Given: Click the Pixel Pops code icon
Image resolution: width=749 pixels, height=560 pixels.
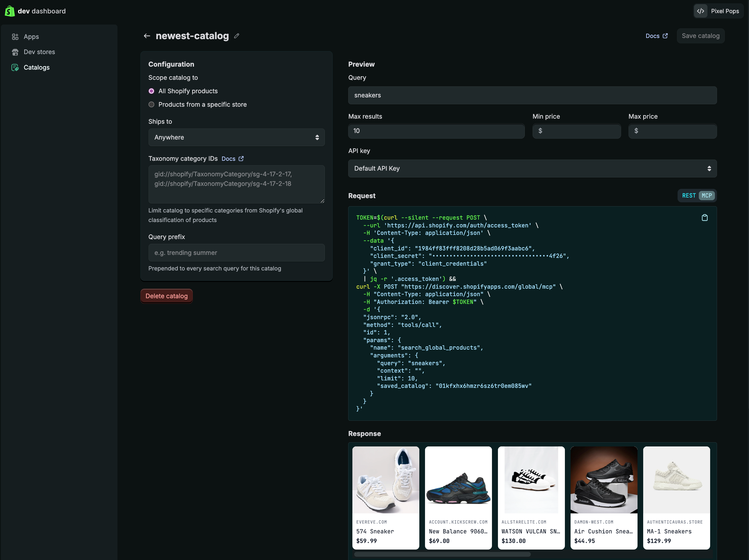Looking at the screenshot, I should [701, 11].
